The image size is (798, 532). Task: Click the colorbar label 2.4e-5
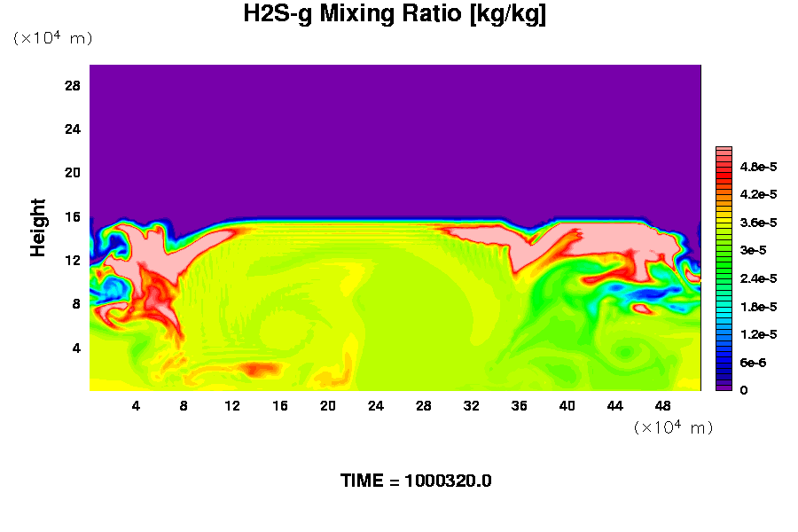coord(758,278)
